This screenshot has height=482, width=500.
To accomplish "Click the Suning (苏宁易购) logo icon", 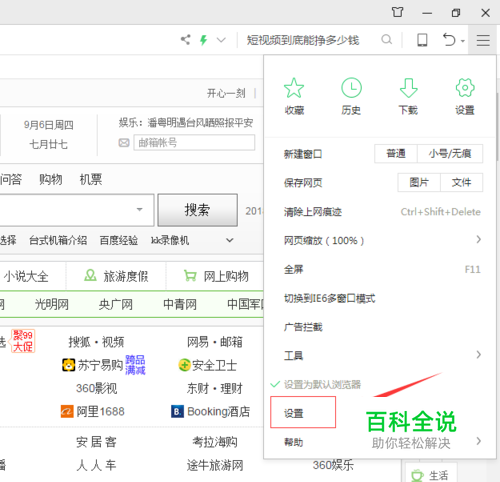I will [x=68, y=365].
